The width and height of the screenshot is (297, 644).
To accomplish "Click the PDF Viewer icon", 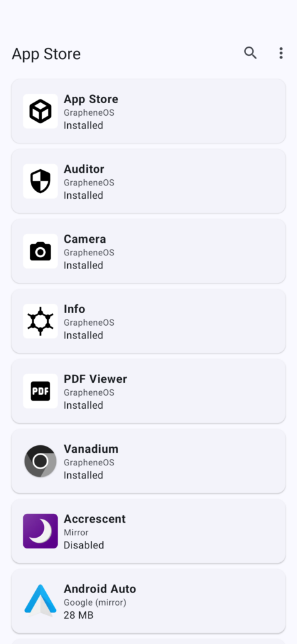I will (x=40, y=391).
